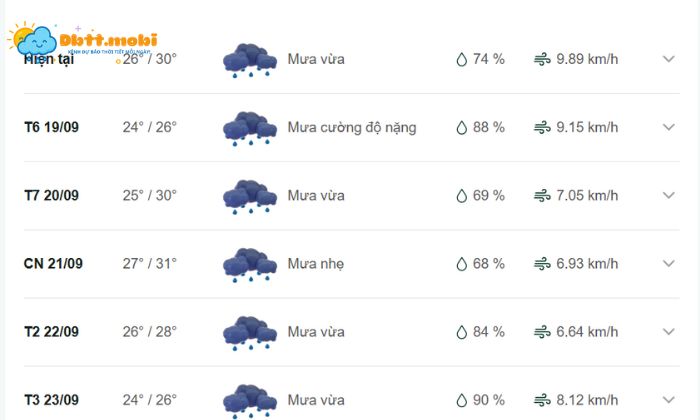Expand the Hiện tại forecast row chevron
This screenshot has height=420, width=700.
(669, 59)
